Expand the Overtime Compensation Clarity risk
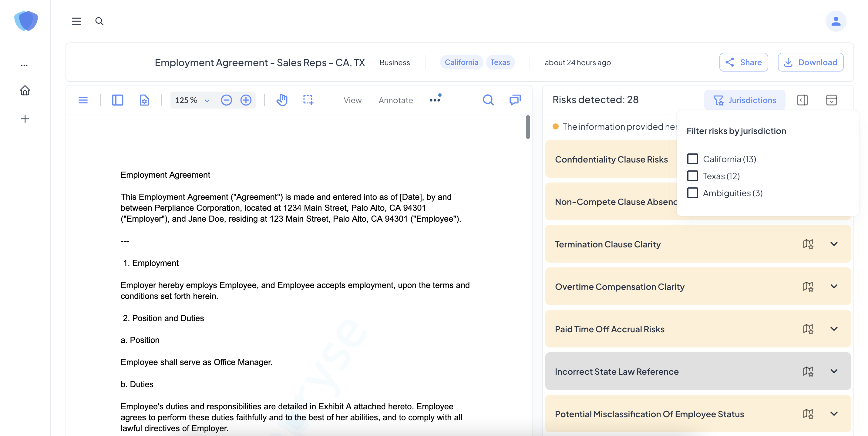The width and height of the screenshot is (868, 436). coord(834,287)
